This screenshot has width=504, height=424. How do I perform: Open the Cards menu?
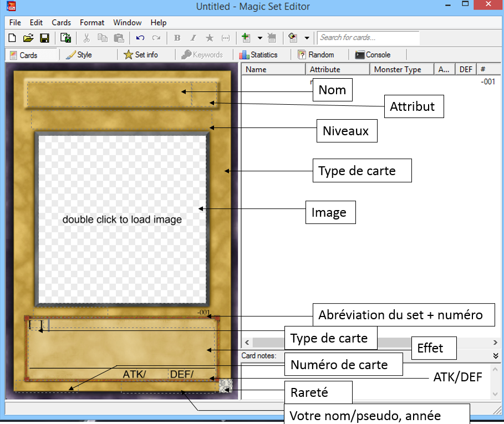click(x=61, y=23)
